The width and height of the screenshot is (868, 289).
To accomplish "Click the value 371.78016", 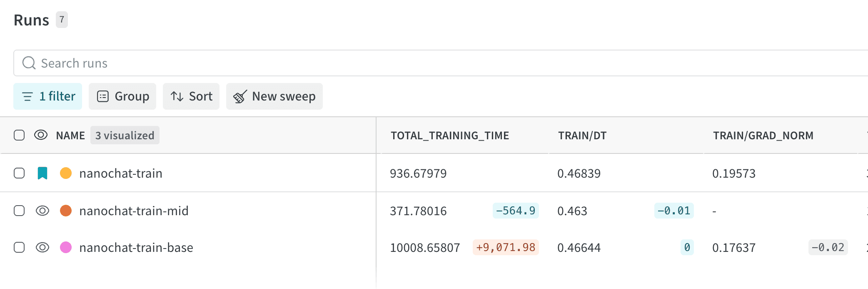I will [418, 211].
